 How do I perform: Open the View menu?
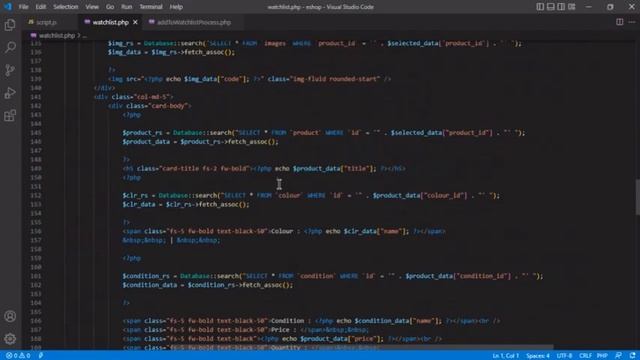(x=92, y=7)
